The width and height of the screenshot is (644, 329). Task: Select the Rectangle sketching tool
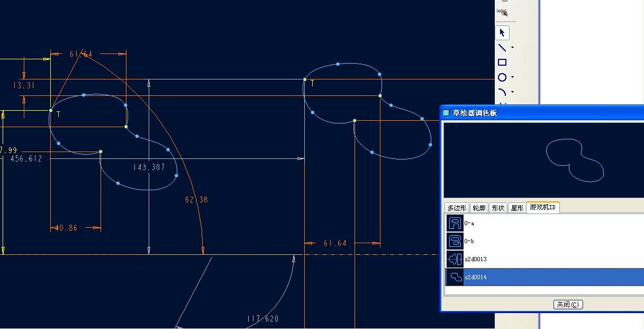point(502,62)
